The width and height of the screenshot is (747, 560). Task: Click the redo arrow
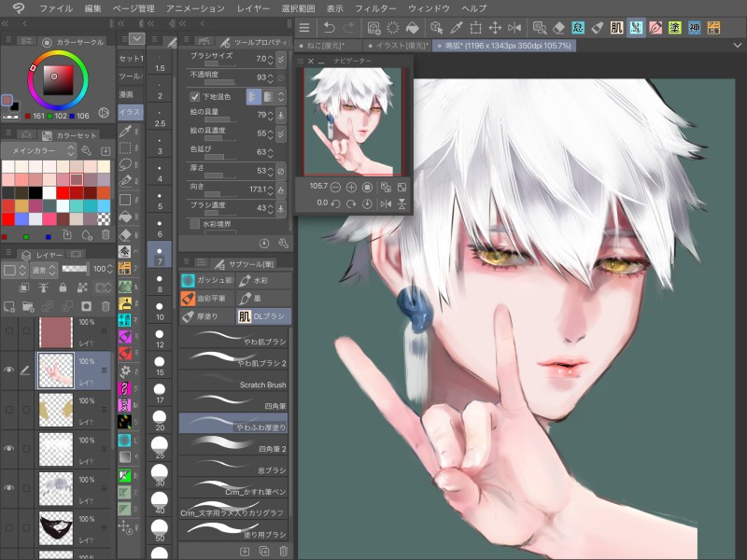tap(348, 28)
